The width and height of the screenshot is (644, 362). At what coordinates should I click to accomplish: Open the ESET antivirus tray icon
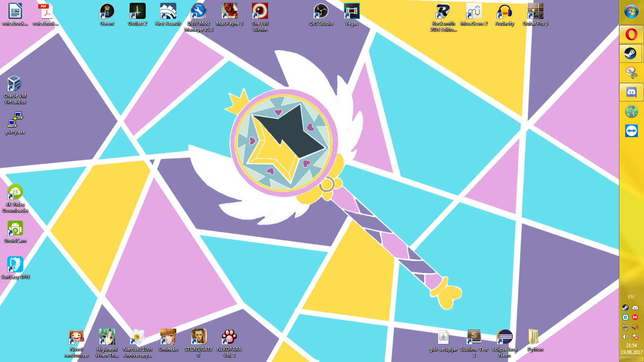point(625,317)
